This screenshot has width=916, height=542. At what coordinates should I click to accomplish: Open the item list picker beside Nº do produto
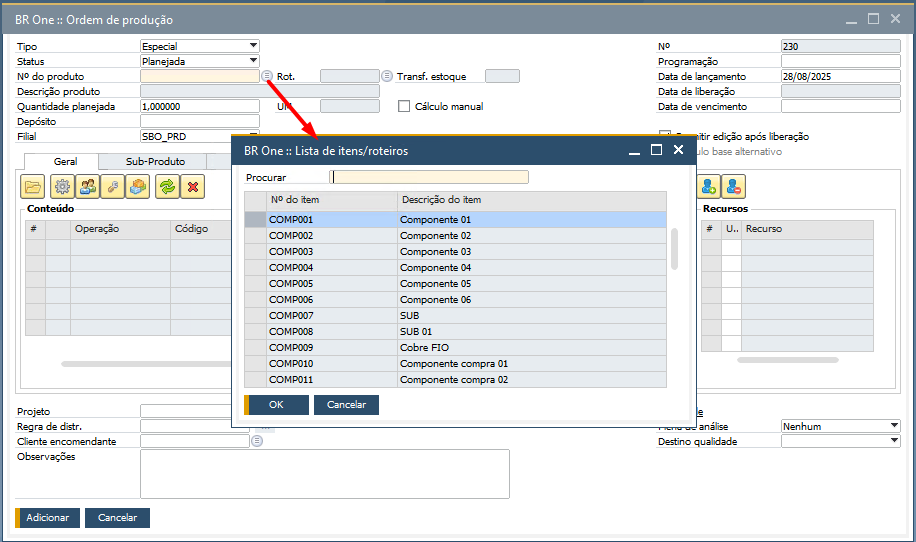point(267,76)
